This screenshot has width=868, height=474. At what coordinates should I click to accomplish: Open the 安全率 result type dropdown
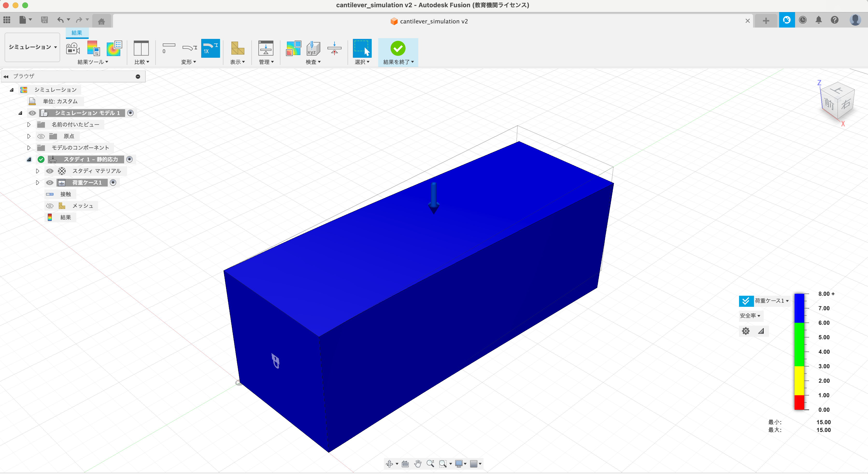click(x=750, y=316)
